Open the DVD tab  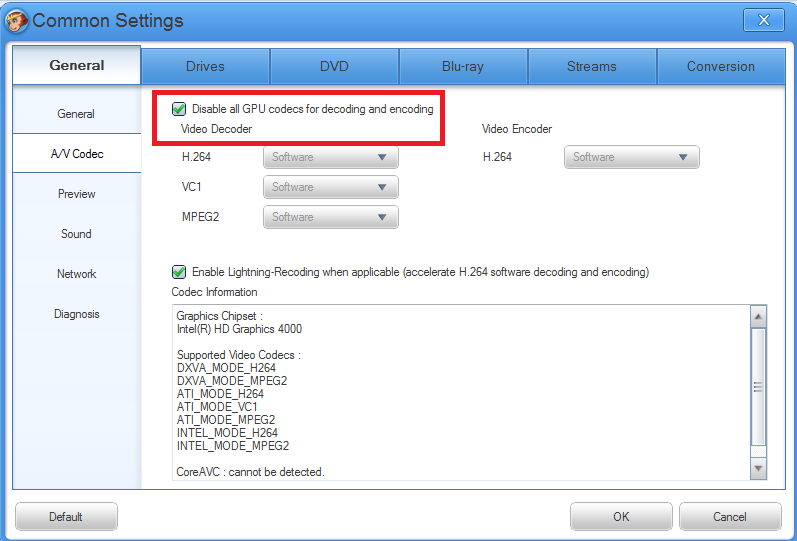tap(334, 66)
